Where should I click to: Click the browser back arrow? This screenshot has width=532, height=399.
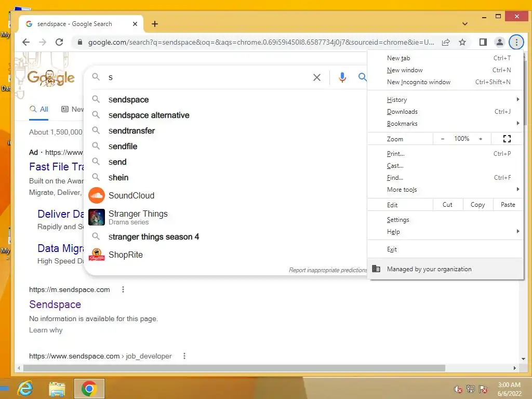point(26,42)
